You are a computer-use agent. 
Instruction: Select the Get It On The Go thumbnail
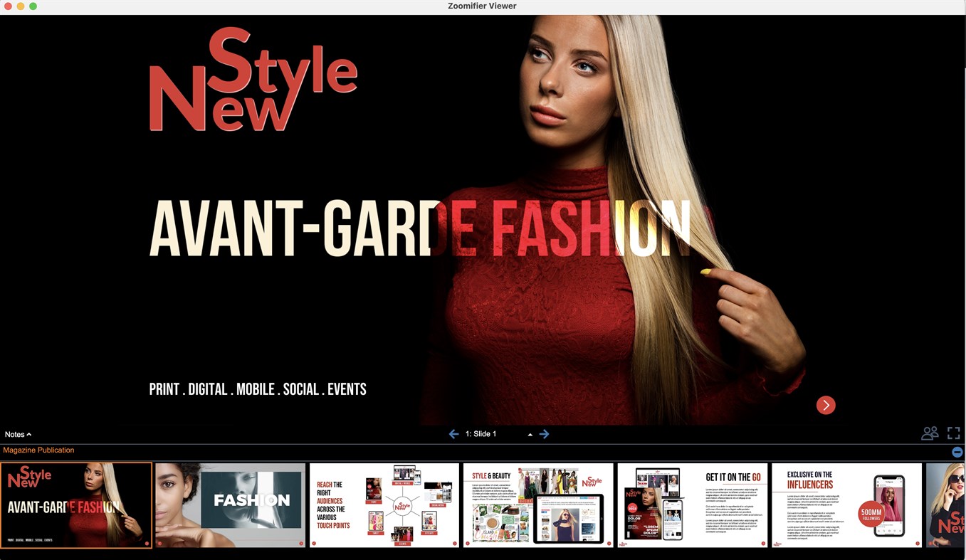coord(693,505)
